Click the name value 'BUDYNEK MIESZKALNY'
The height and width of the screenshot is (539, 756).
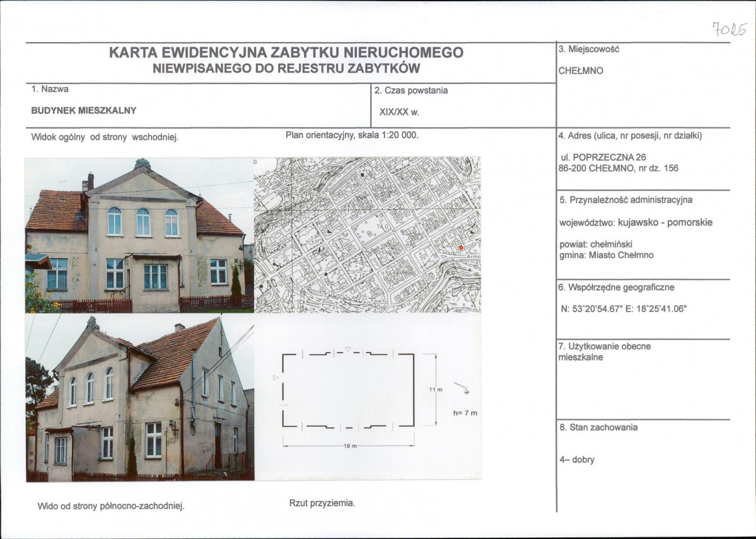[x=84, y=110]
